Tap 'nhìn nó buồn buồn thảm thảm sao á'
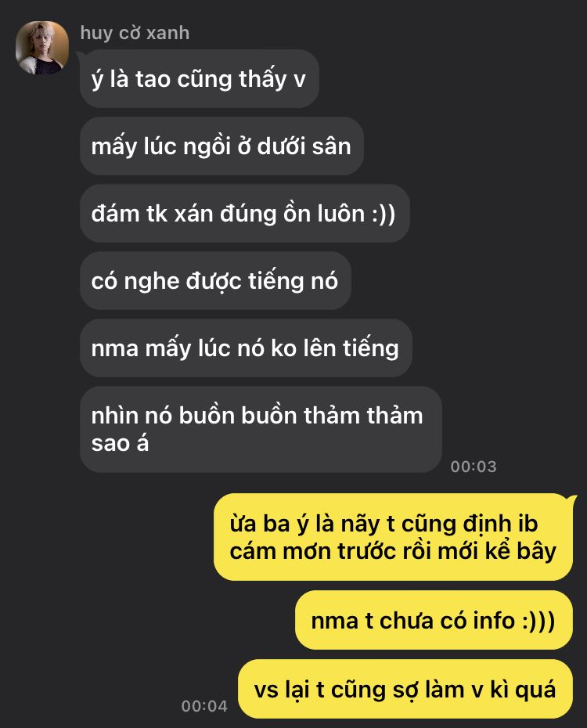The width and height of the screenshot is (587, 728). click(x=261, y=430)
